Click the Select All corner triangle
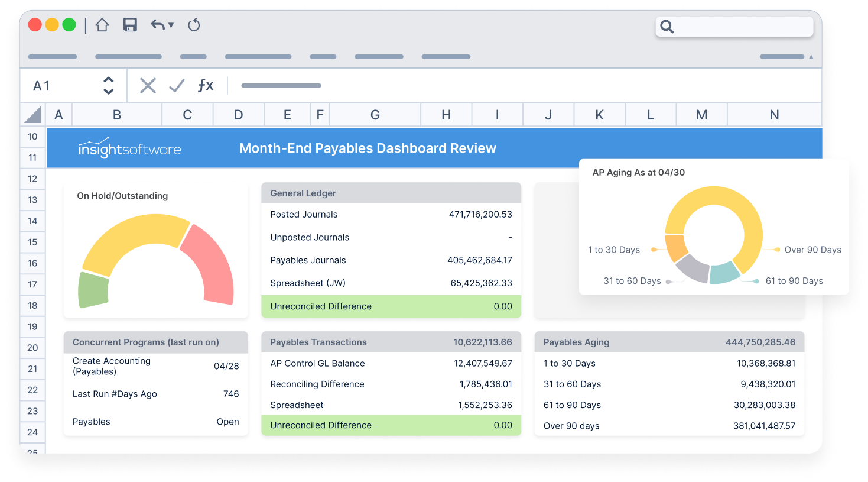The image size is (868, 482). point(33,115)
